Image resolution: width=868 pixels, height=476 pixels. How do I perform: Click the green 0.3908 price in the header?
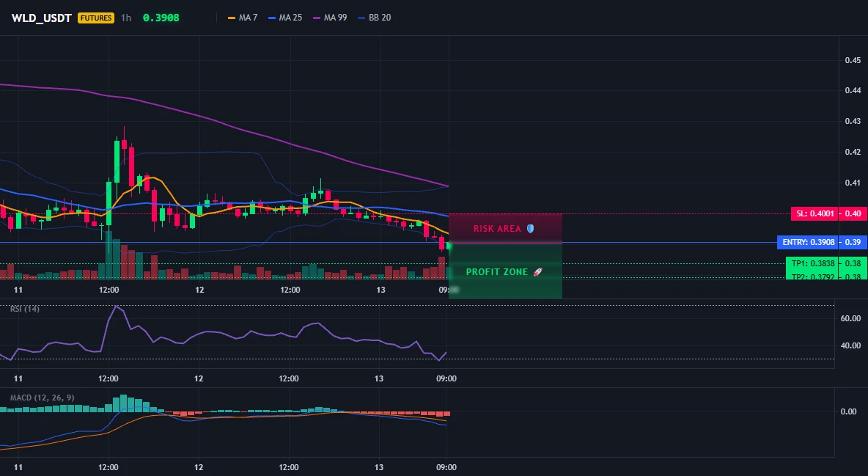pyautogui.click(x=161, y=18)
